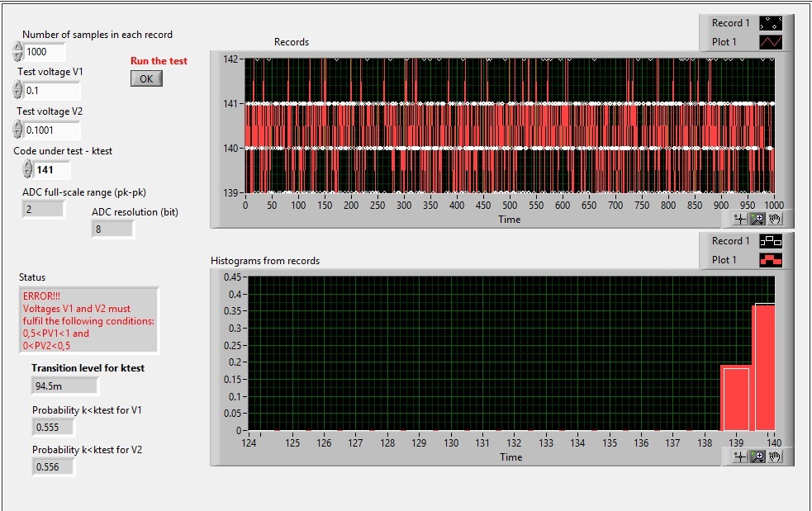The width and height of the screenshot is (812, 511).
Task: Open Record 1 style in Histograms legend
Action: coord(771,241)
